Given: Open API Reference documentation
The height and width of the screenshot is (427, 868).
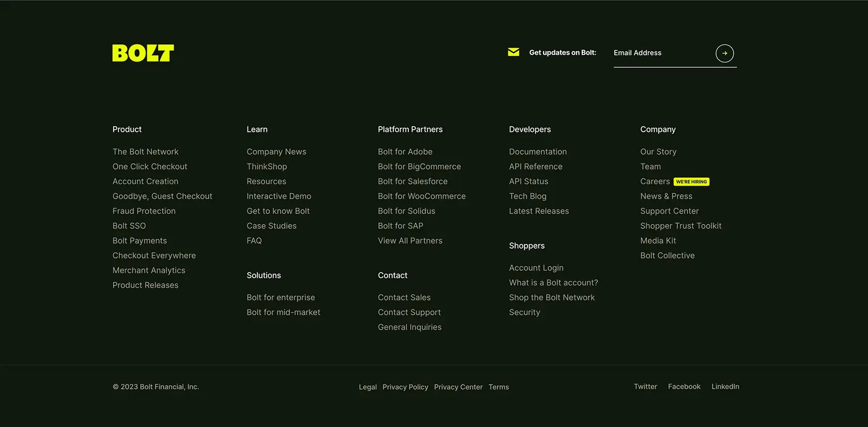Looking at the screenshot, I should pyautogui.click(x=536, y=166).
